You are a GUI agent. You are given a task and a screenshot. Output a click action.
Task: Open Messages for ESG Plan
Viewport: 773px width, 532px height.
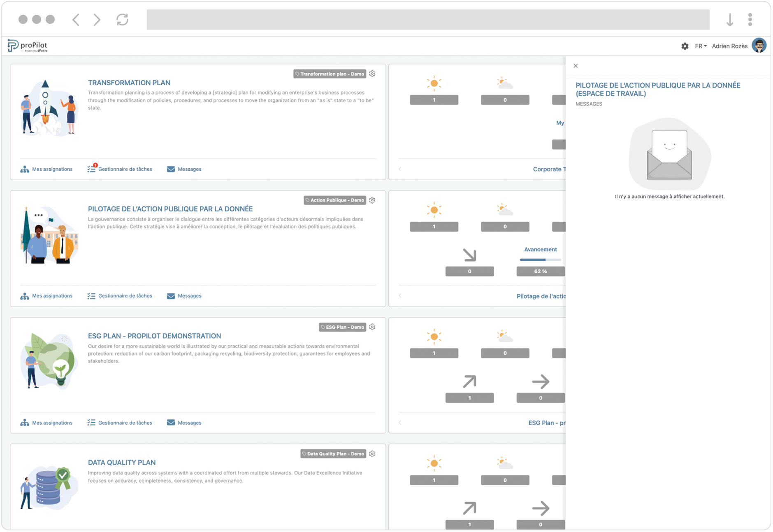pos(184,423)
